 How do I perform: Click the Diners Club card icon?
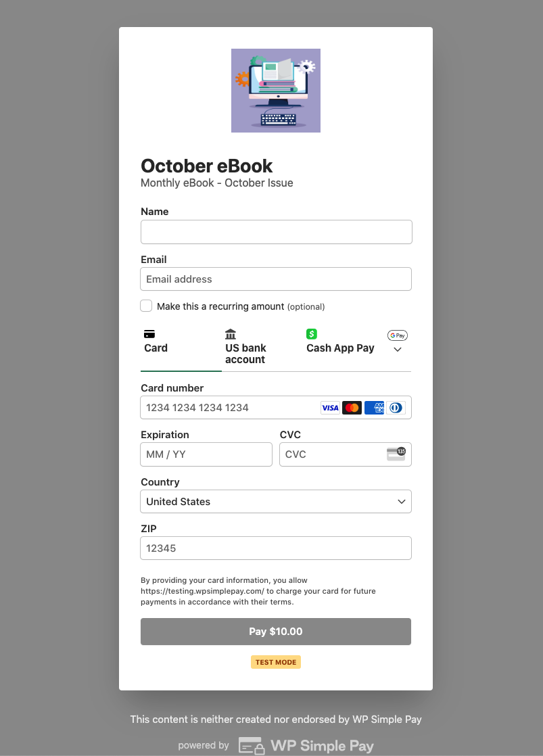coord(396,408)
